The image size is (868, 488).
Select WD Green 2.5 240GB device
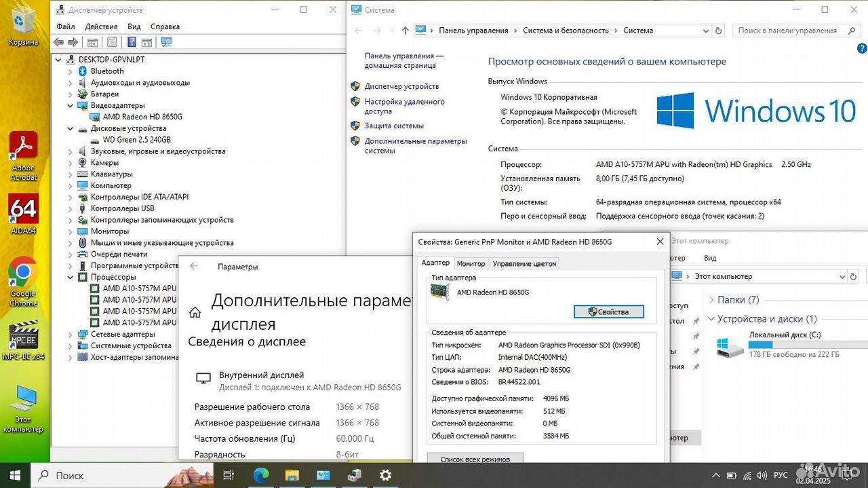[x=136, y=140]
